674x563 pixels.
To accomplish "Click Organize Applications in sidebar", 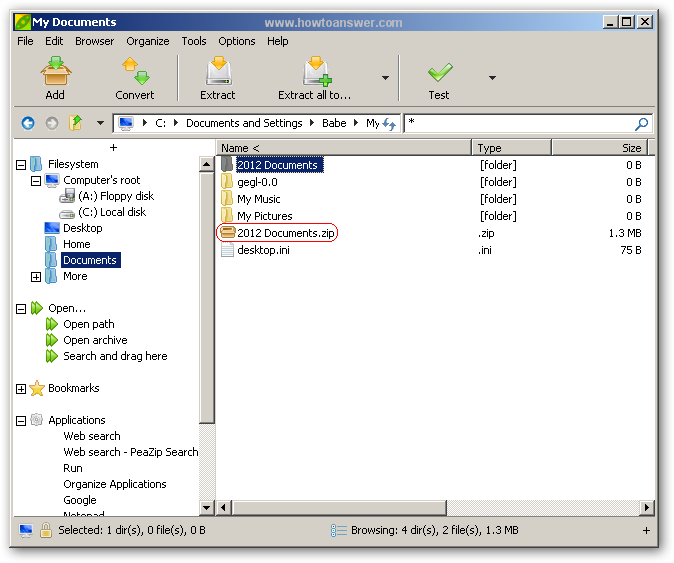I will [x=115, y=484].
